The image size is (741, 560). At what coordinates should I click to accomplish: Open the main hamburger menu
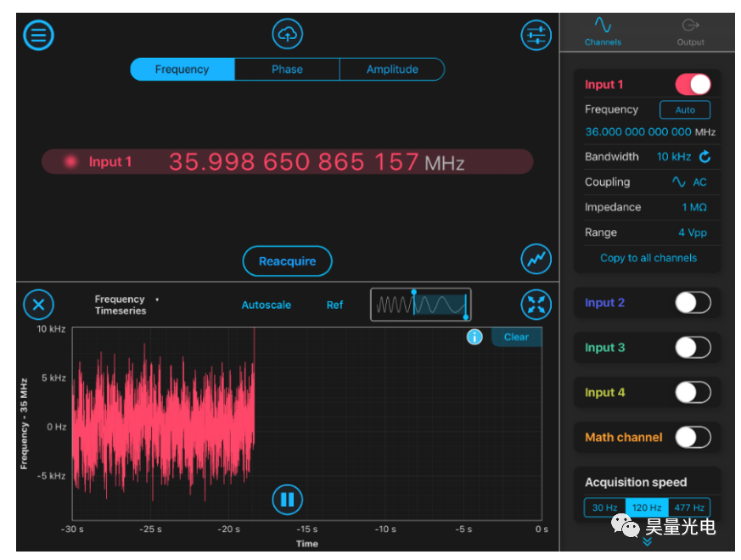pyautogui.click(x=38, y=35)
